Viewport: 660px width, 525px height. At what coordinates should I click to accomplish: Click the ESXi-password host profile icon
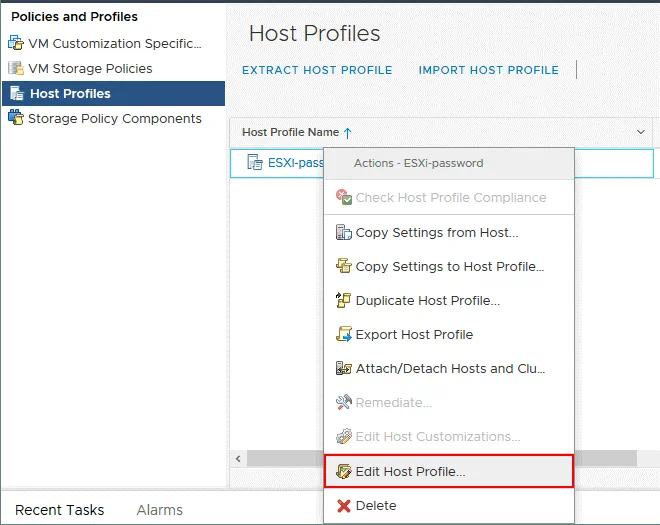click(254, 163)
